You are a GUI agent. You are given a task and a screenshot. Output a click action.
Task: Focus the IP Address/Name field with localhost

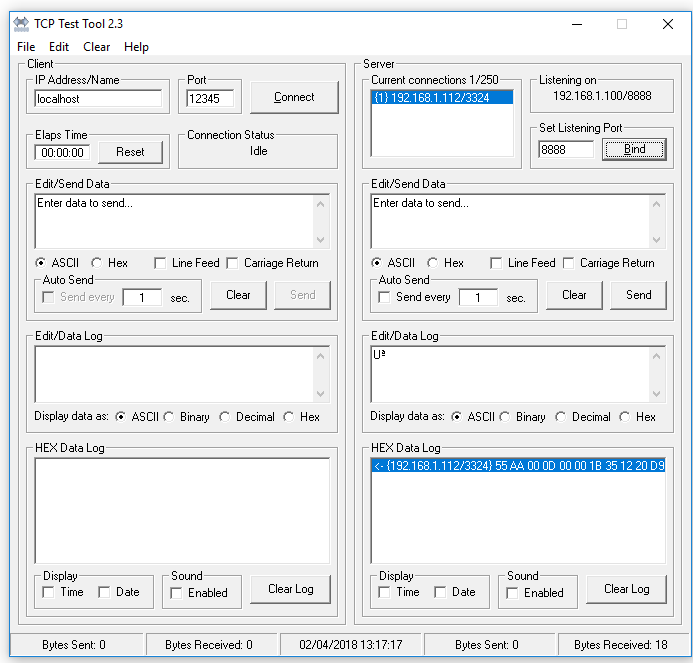[98, 99]
